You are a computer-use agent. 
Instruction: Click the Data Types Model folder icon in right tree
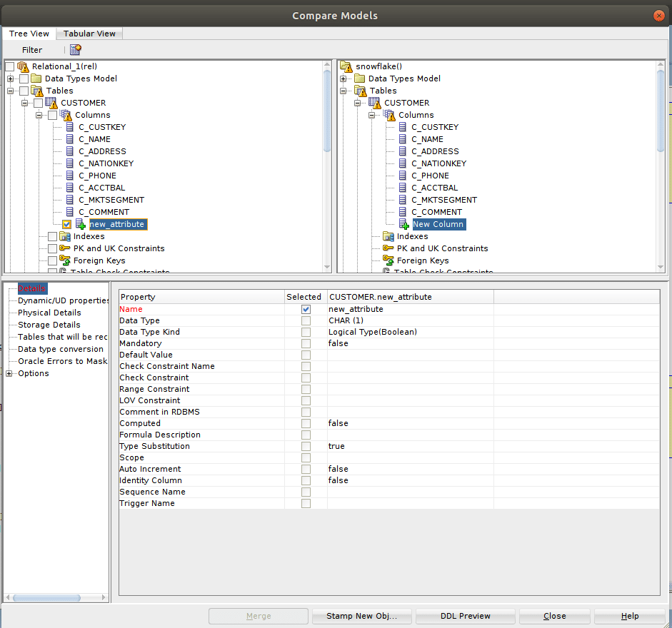(360, 78)
